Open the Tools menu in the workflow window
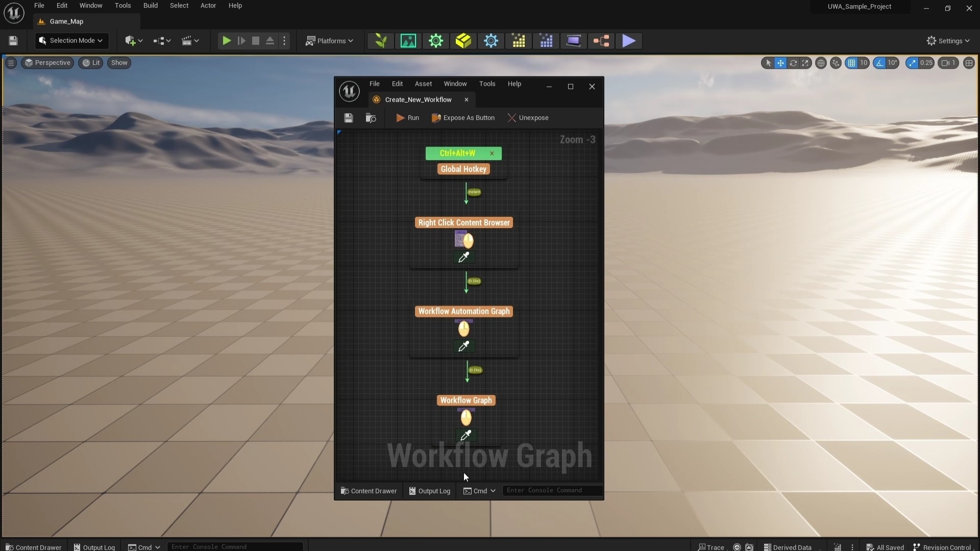Viewport: 980px width, 551px height. click(487, 84)
